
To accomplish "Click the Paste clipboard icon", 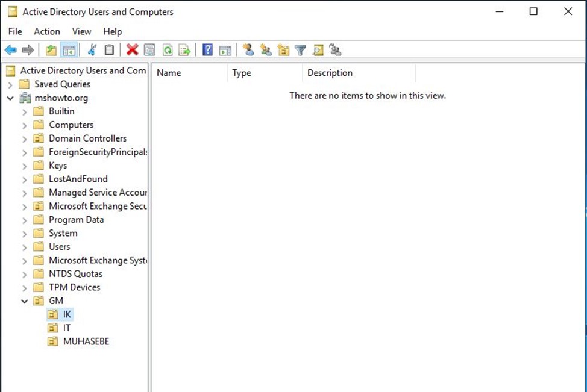I will (109, 50).
